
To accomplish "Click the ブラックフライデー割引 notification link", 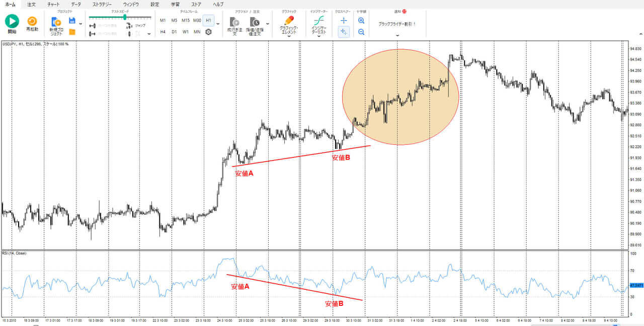I will click(x=397, y=24).
